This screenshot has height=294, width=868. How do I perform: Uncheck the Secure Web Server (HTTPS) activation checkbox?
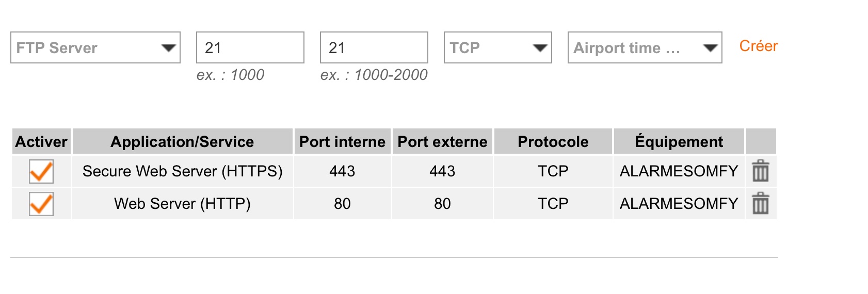[x=41, y=171]
